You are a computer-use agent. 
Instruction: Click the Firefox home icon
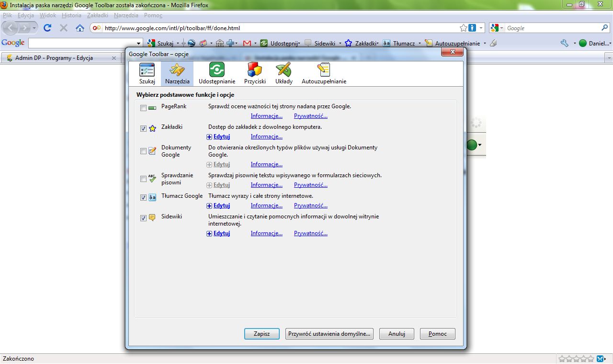[80, 28]
